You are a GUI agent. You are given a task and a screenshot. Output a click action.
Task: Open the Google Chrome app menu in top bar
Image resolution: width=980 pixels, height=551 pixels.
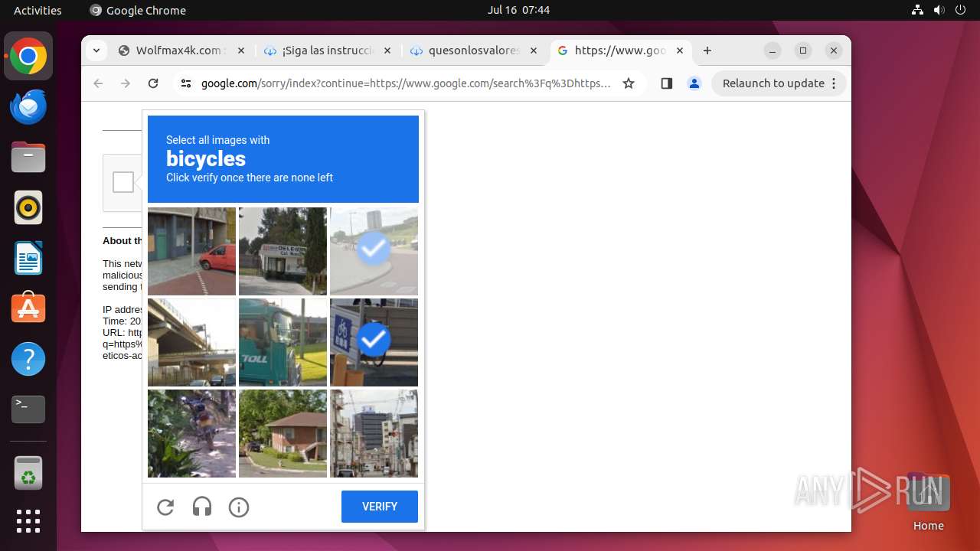[x=138, y=10]
